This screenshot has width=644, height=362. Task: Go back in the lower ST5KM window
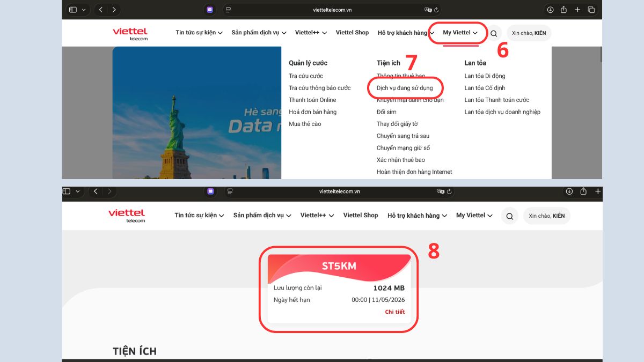point(96,191)
